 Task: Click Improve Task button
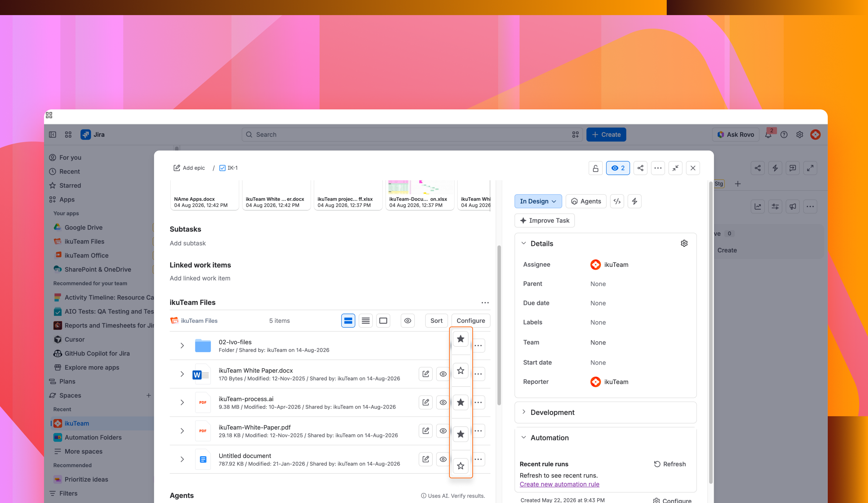pyautogui.click(x=545, y=221)
